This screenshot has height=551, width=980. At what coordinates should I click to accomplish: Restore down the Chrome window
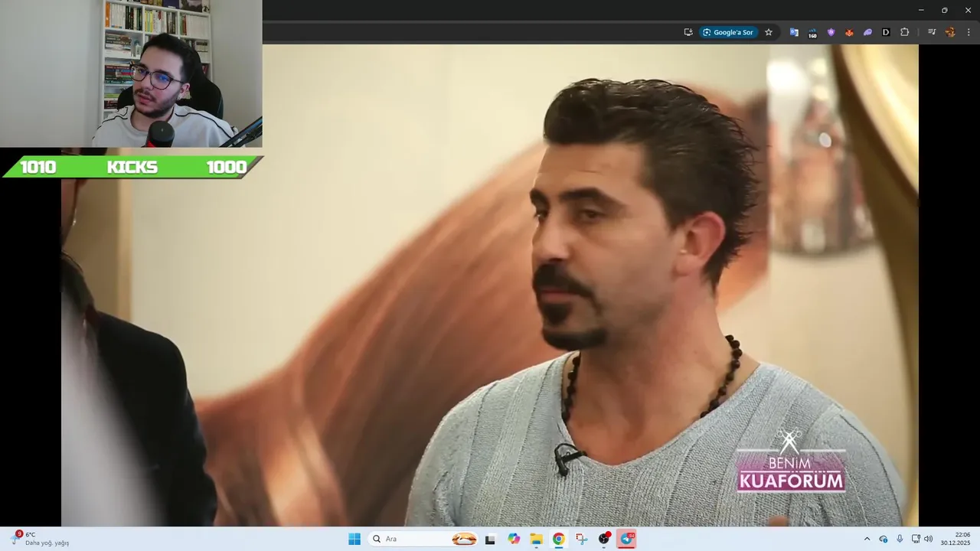[944, 10]
